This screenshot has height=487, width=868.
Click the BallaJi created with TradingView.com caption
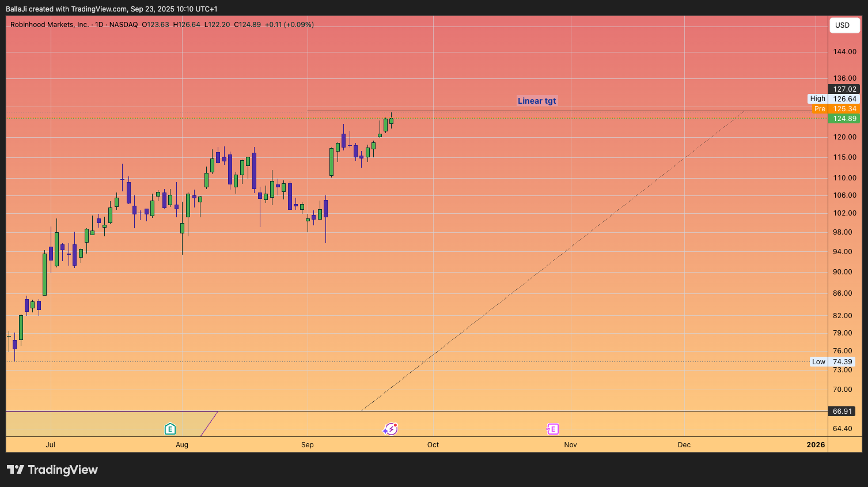point(112,9)
